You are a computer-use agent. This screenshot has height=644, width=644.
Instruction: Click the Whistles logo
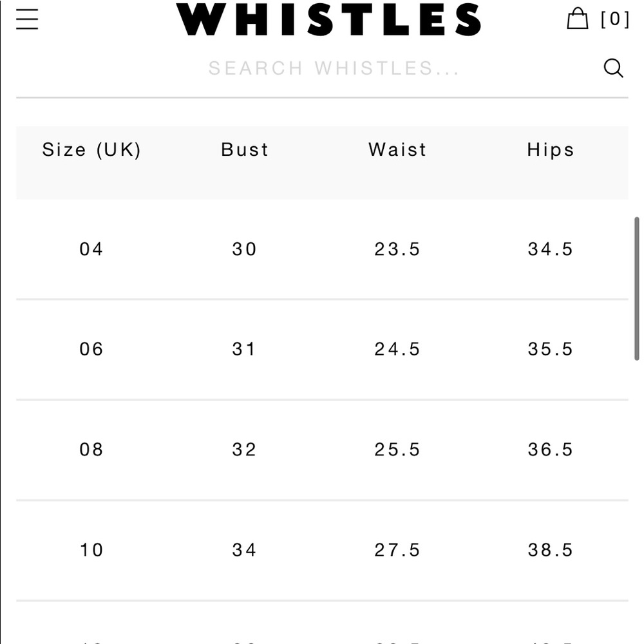click(328, 19)
